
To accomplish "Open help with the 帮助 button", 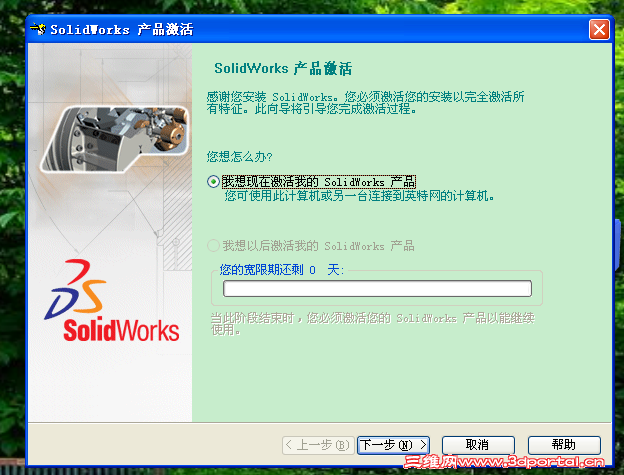I will tap(564, 445).
